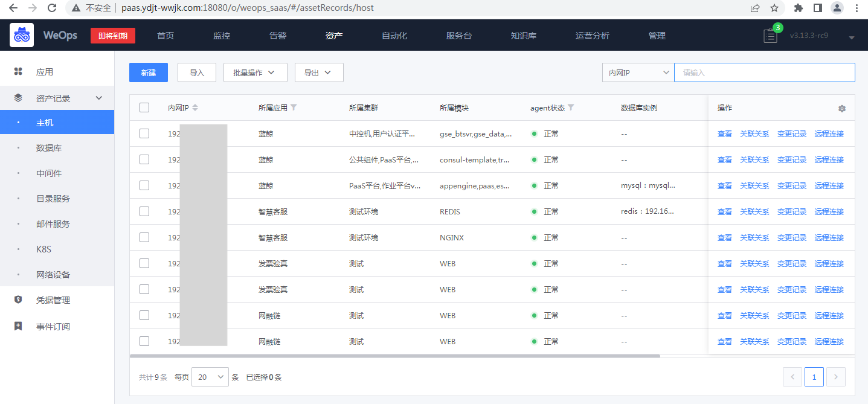Open column settings via the gear icon
Screen dimensions: 868x404
(x=841, y=108)
